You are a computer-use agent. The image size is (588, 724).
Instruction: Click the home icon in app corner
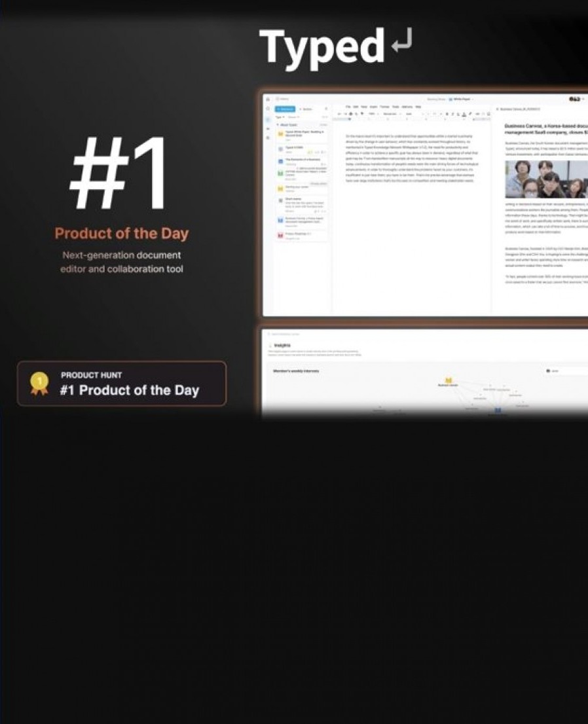click(x=268, y=100)
